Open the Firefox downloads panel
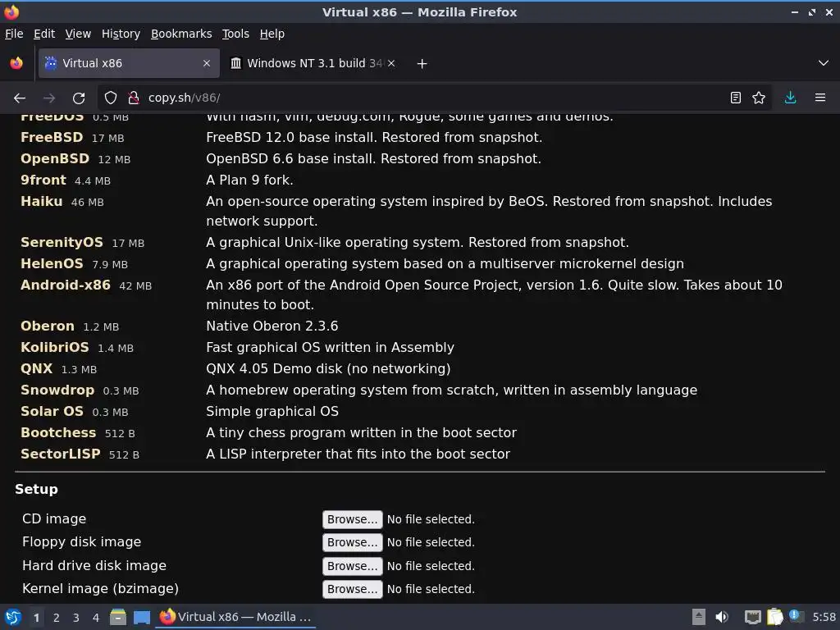 pyautogui.click(x=790, y=98)
